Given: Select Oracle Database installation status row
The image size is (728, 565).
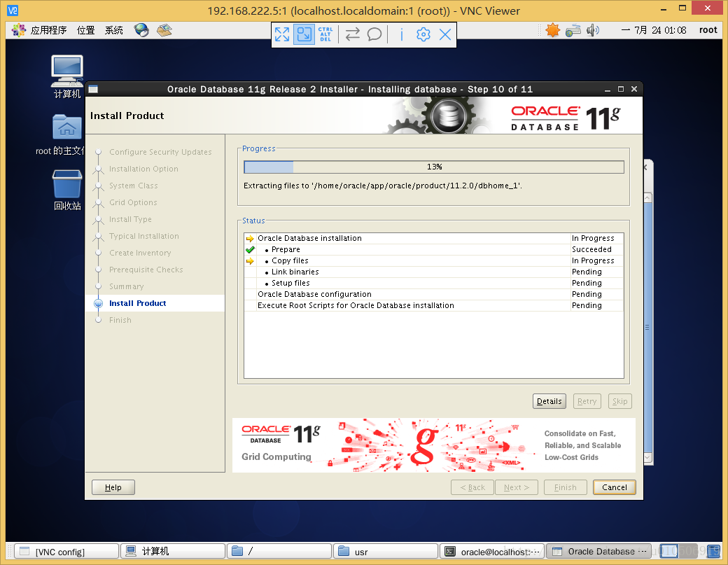Looking at the screenshot, I should tap(433, 238).
